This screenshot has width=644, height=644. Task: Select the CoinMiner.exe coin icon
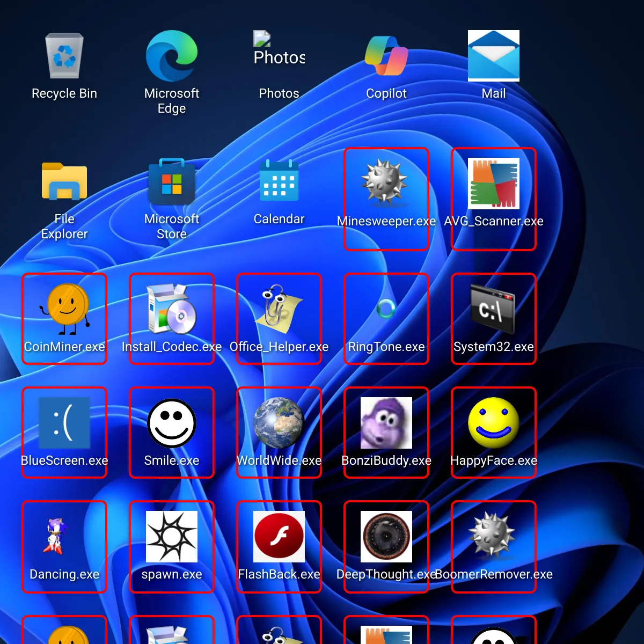(64, 309)
